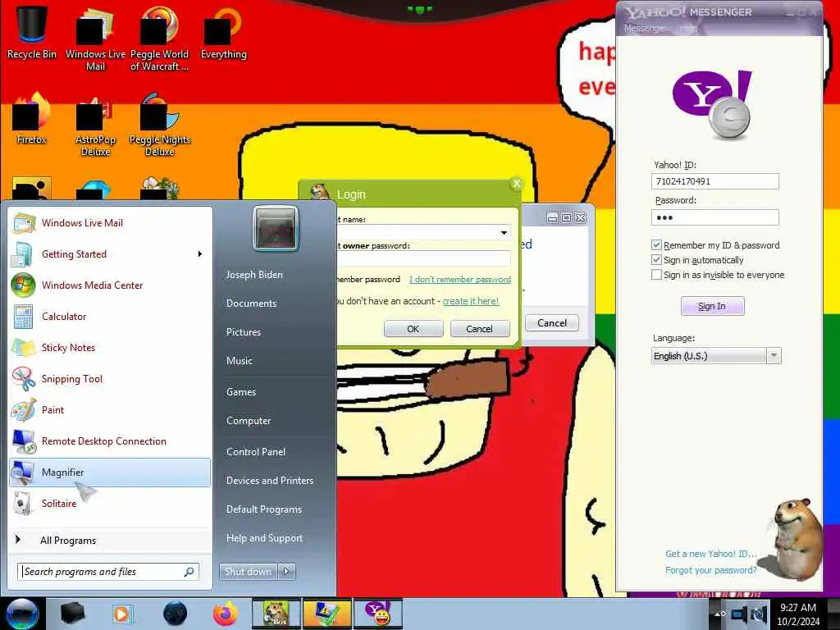Click the media player taskbar icon
The height and width of the screenshot is (630, 840).
click(x=122, y=614)
